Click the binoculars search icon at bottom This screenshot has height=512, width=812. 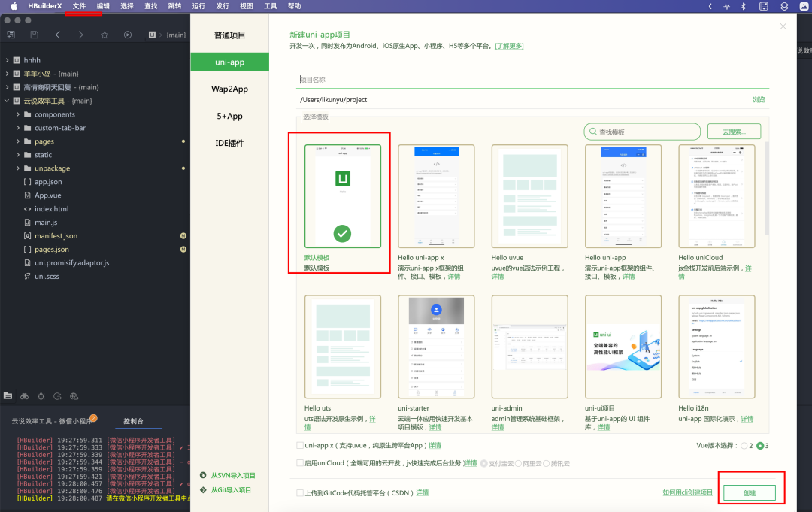[24, 396]
